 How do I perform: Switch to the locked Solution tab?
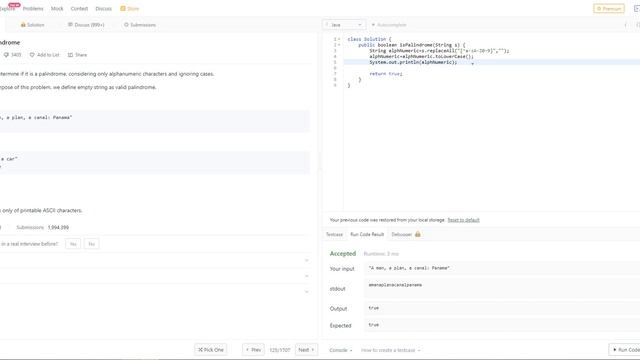[32, 25]
